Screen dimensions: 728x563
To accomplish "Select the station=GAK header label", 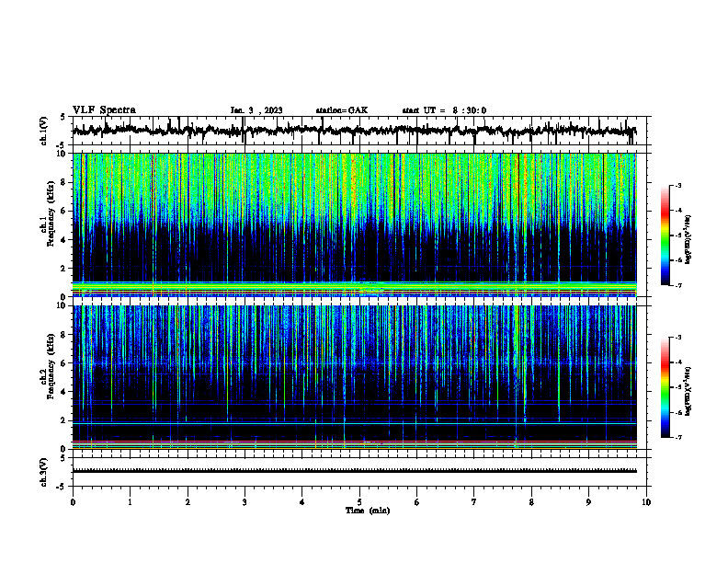I will pyautogui.click(x=342, y=110).
